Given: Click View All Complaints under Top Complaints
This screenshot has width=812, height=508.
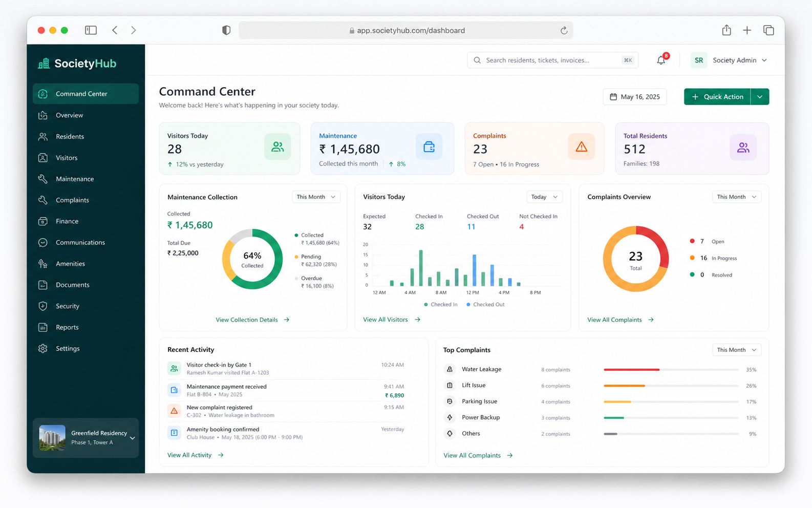Looking at the screenshot, I should [x=478, y=455].
